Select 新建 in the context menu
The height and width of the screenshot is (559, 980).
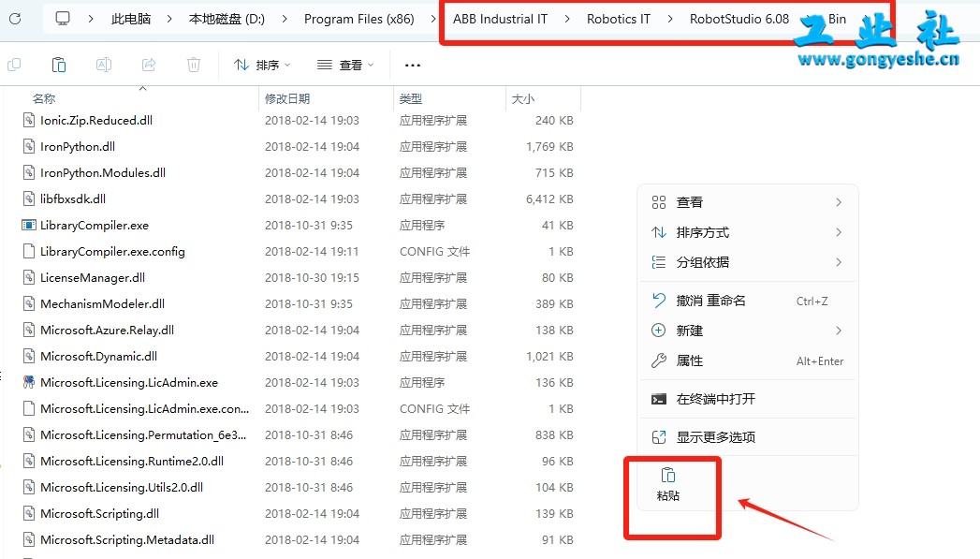(x=748, y=331)
